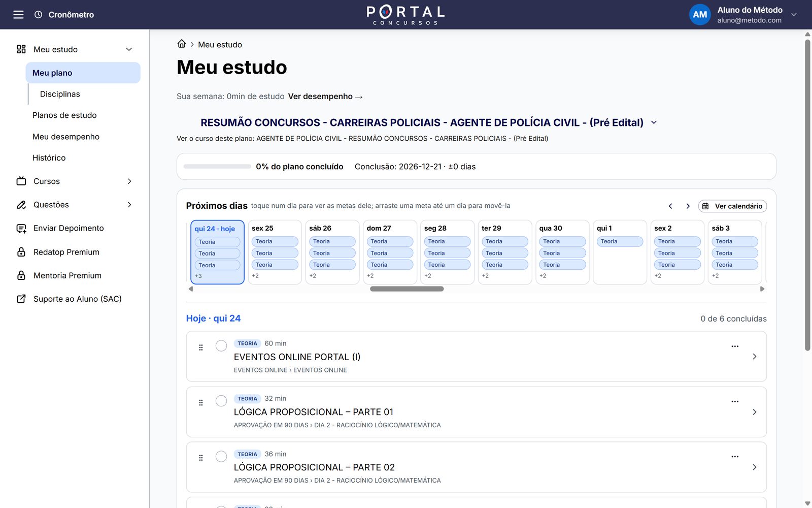The height and width of the screenshot is (508, 812).
Task: Click the AM user avatar
Action: coord(700,15)
